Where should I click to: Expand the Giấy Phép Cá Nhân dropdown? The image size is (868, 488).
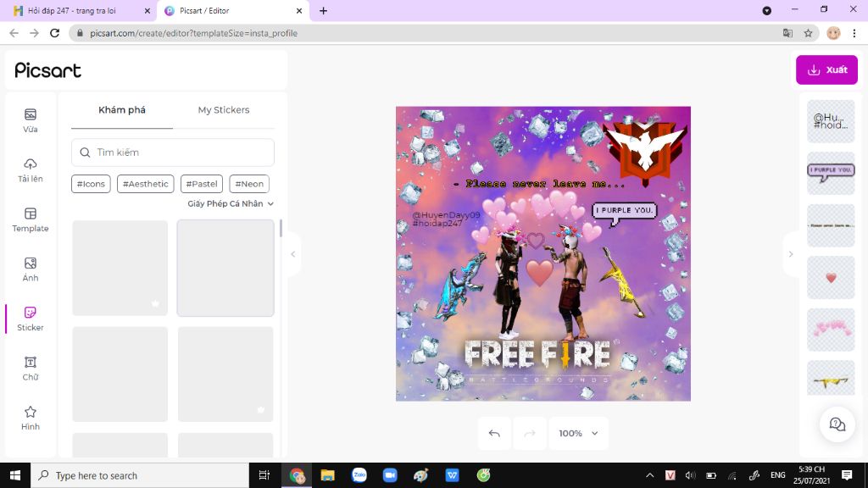231,203
